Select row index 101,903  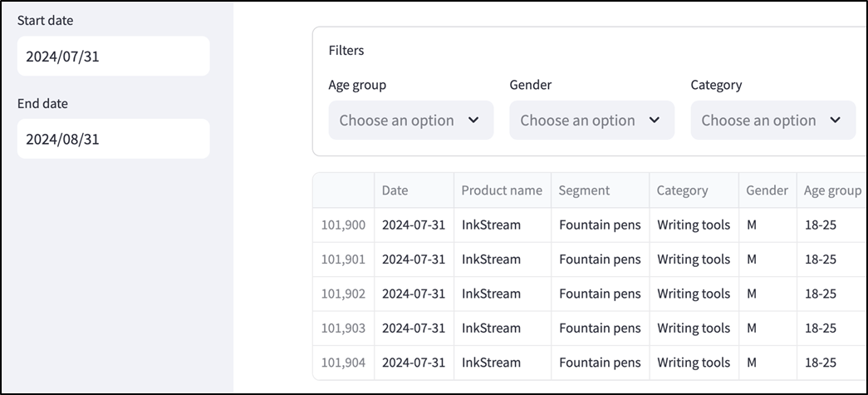[x=343, y=328]
